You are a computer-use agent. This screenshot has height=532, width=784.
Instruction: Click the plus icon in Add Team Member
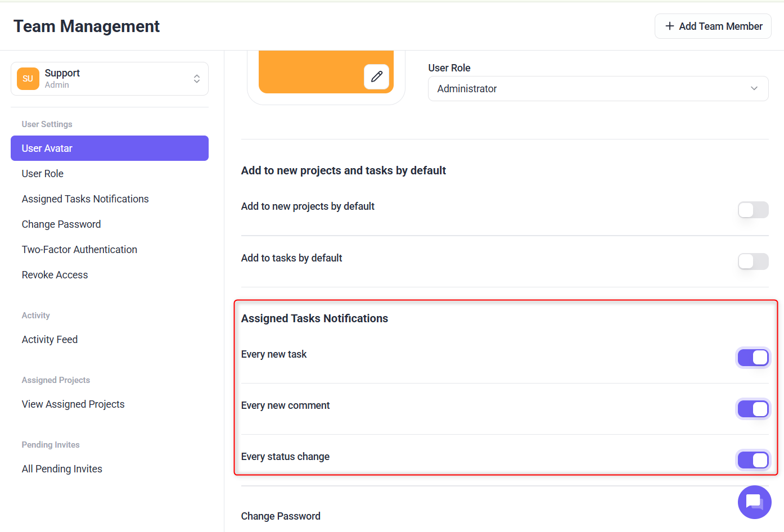(x=669, y=26)
